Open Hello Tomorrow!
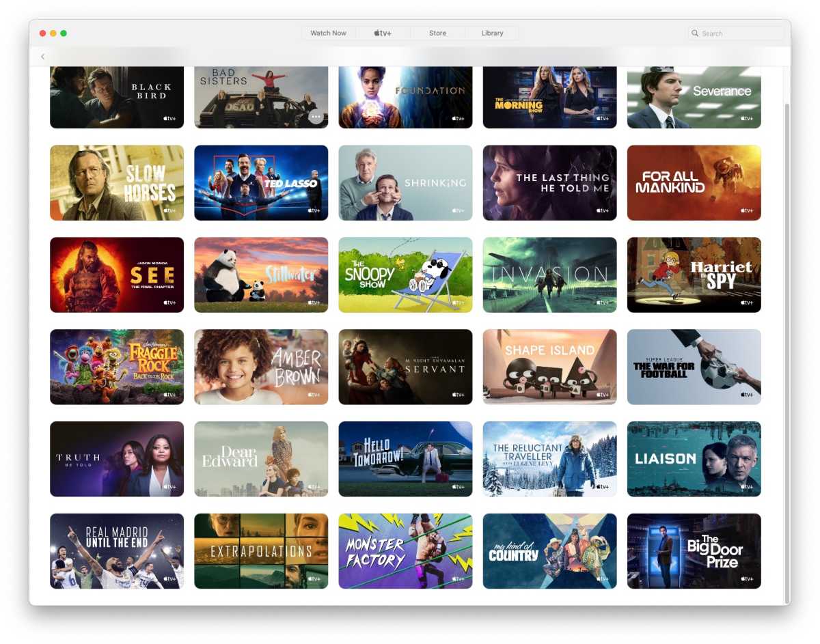820x644 pixels. pos(405,459)
